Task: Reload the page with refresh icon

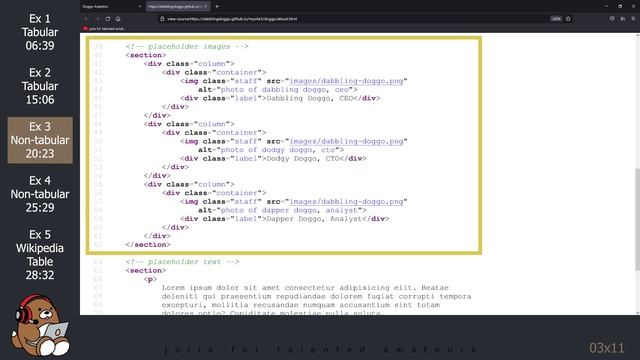Action: point(108,19)
